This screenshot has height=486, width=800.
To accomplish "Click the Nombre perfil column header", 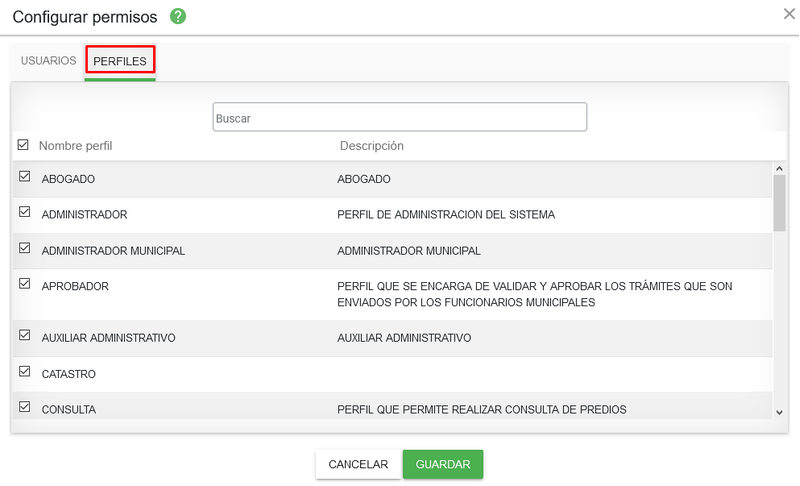I will point(76,146).
